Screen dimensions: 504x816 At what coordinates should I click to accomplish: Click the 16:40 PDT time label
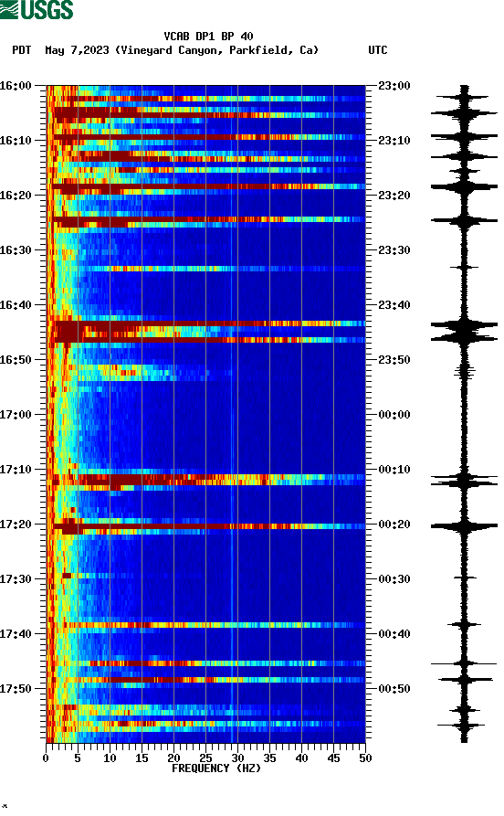click(16, 305)
